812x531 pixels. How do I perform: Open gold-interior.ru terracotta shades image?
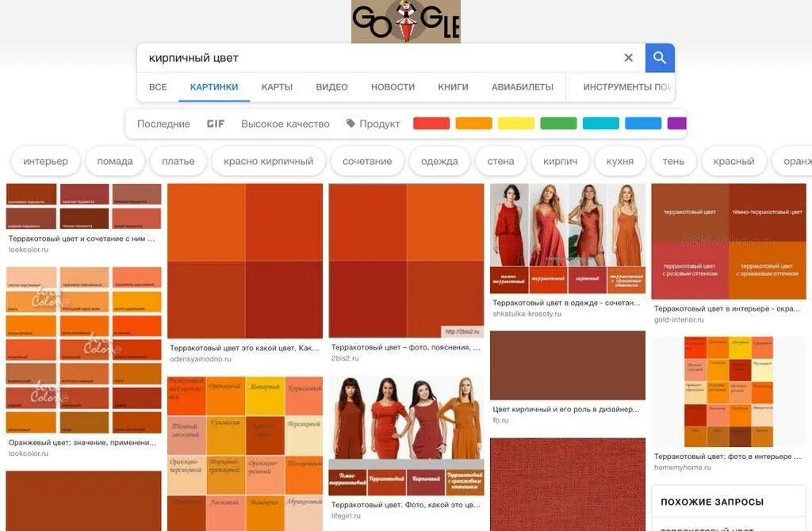[x=729, y=241]
